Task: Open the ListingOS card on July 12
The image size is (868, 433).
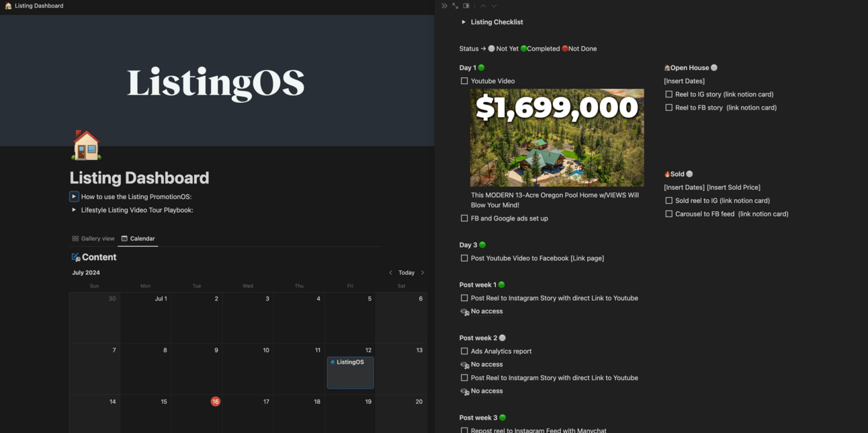Action: coord(350,372)
